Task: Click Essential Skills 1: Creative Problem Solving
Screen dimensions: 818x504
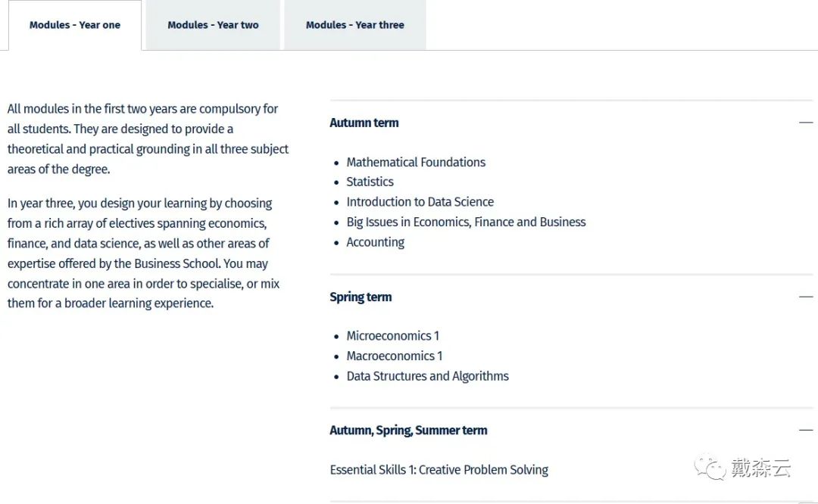Action: coord(439,470)
